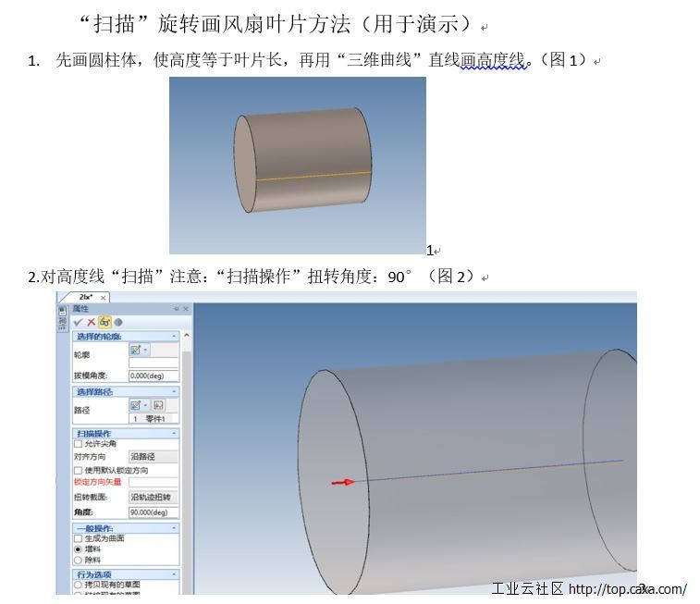Switch to the 2lx* document tab

pyautogui.click(x=86, y=297)
